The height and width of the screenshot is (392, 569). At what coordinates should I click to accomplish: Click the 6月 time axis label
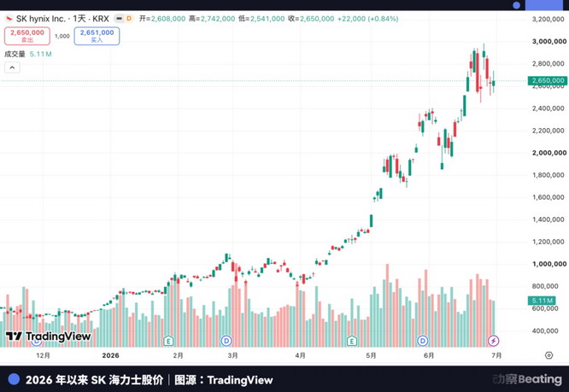(429, 355)
